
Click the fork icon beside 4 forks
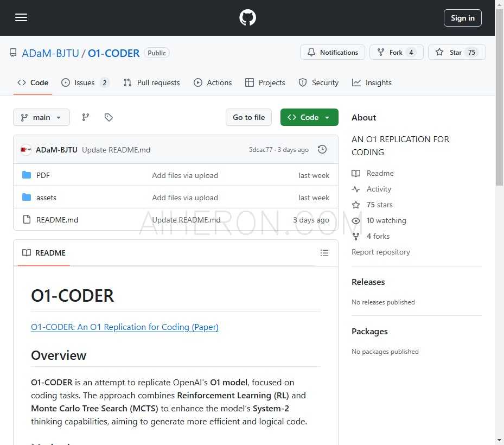pyautogui.click(x=356, y=236)
